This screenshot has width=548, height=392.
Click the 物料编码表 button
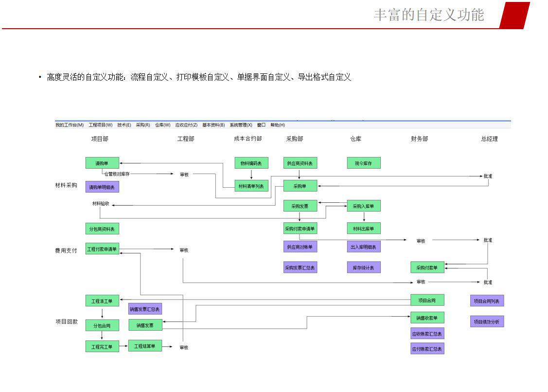point(251,163)
